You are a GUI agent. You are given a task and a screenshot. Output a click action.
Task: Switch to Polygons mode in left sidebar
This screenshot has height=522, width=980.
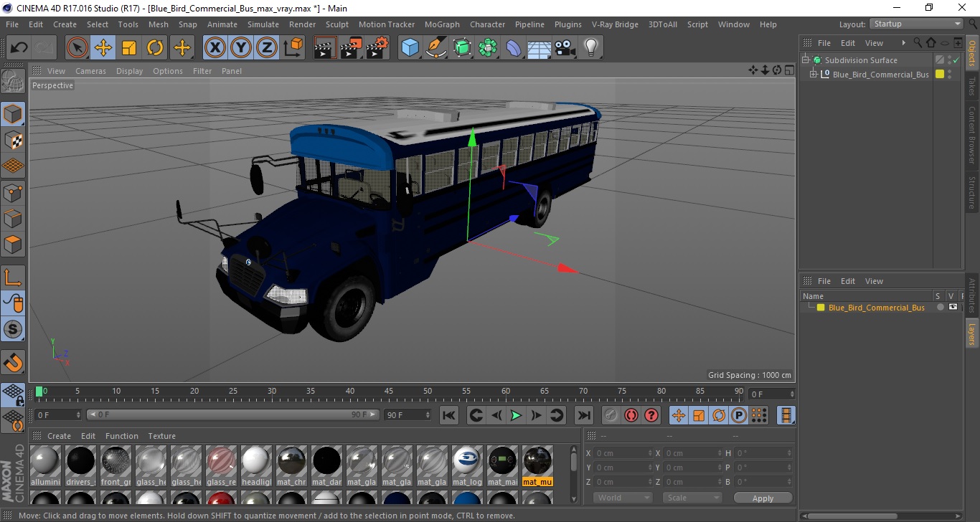pyautogui.click(x=13, y=244)
